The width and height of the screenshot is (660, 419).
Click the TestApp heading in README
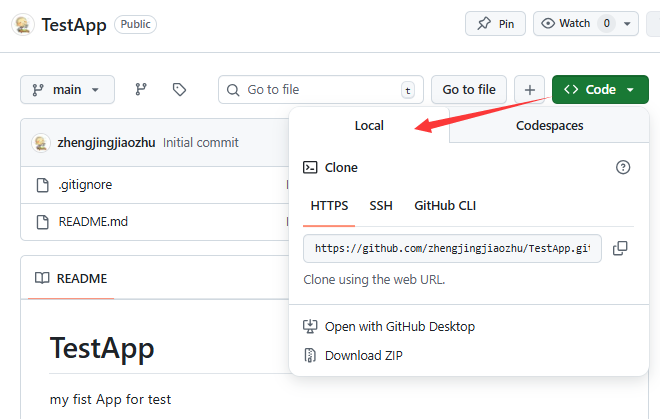tap(102, 348)
